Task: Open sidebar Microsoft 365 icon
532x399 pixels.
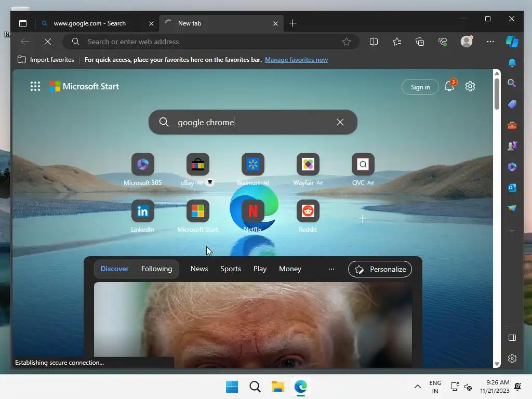Action: point(512,167)
